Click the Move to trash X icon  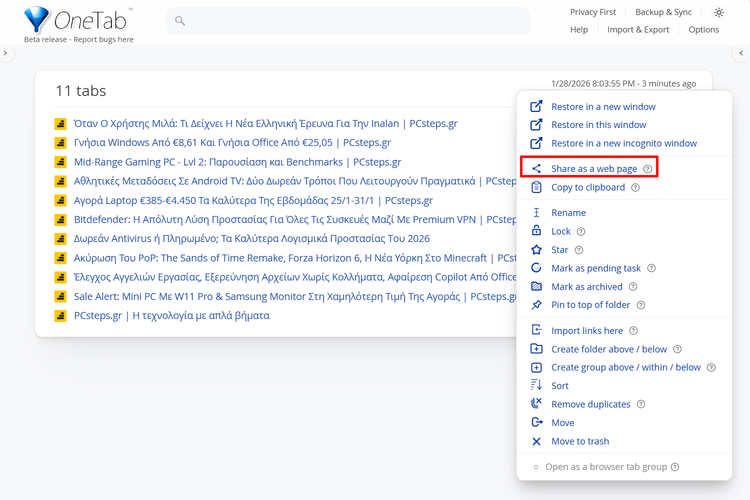click(536, 441)
